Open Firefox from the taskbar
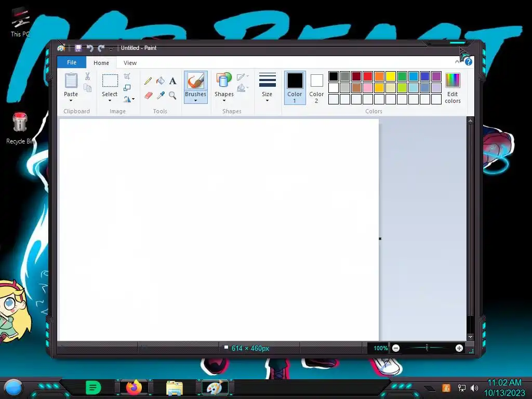Screen dimensions: 532x399 (x=134, y=387)
